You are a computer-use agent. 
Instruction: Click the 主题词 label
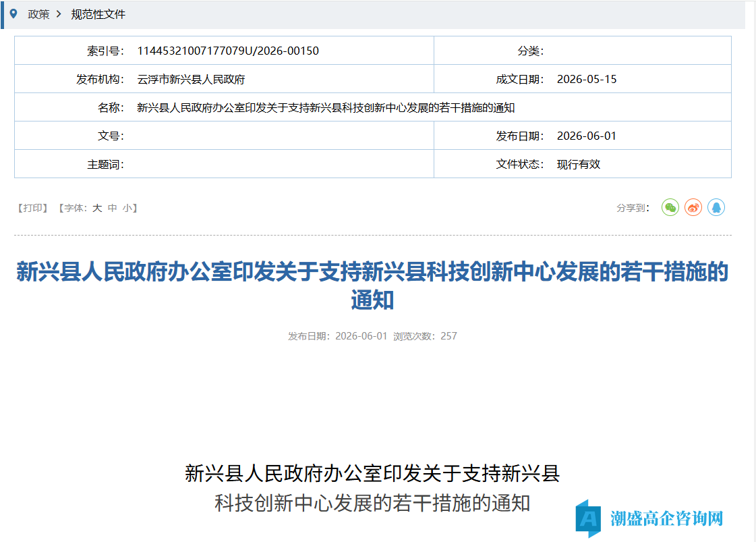point(105,165)
